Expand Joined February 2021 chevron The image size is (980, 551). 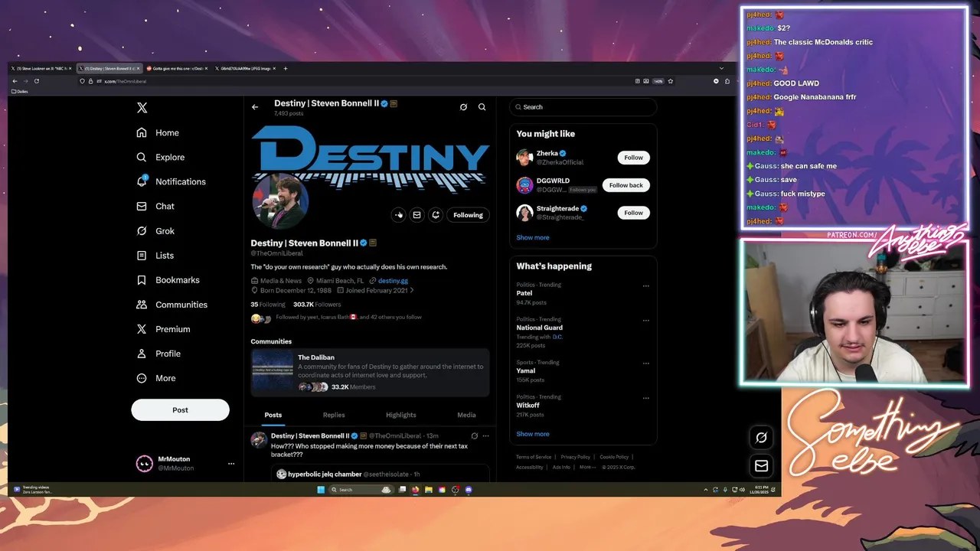[x=412, y=291]
